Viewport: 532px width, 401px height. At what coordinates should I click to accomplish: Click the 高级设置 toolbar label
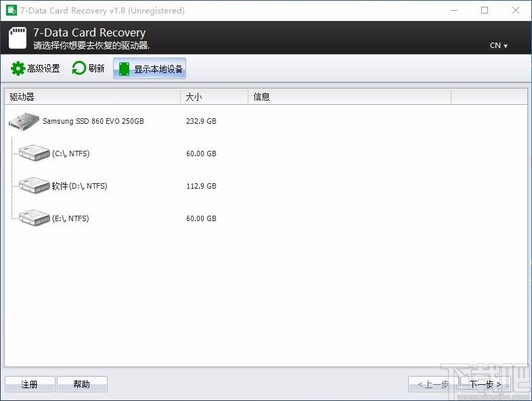[43, 68]
